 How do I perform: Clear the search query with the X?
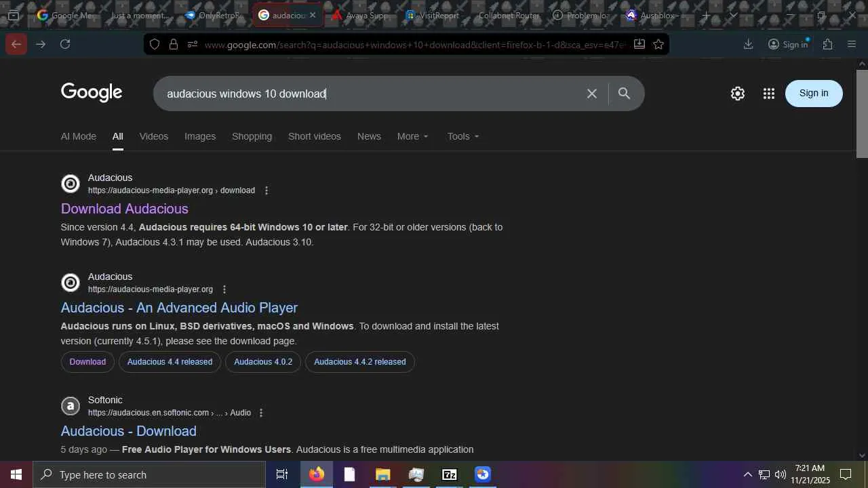(x=592, y=94)
